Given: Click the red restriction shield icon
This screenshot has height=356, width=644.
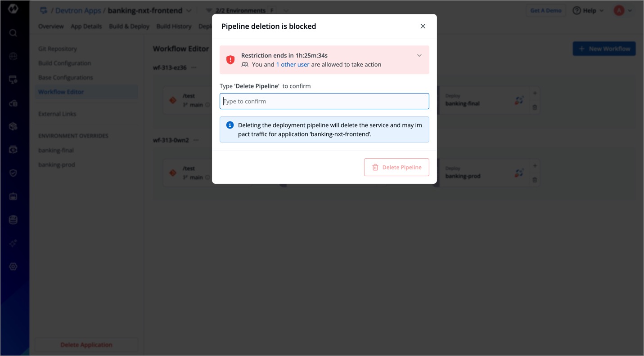Looking at the screenshot, I should [x=230, y=60].
